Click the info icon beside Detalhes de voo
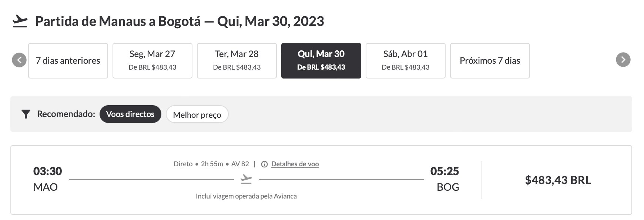 click(264, 164)
